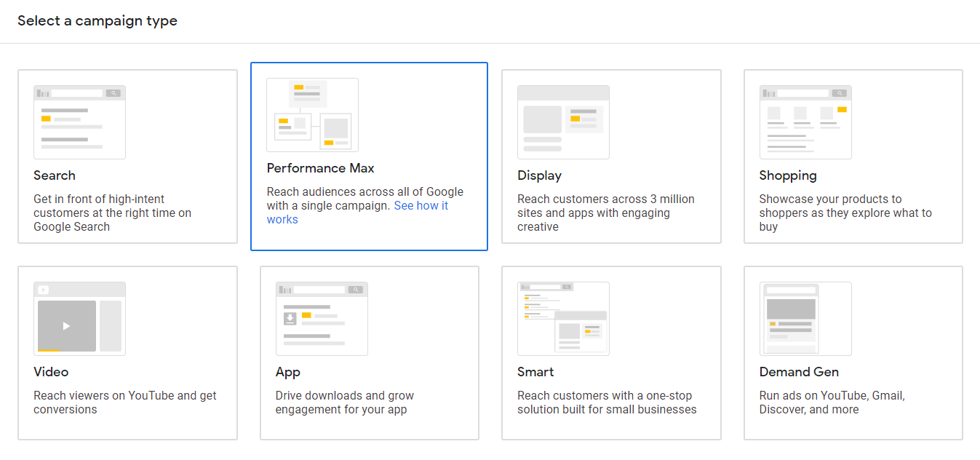Click 'Run ads on YouTube, Gmail' description
Screen dimensions: 980x460
coord(832,402)
